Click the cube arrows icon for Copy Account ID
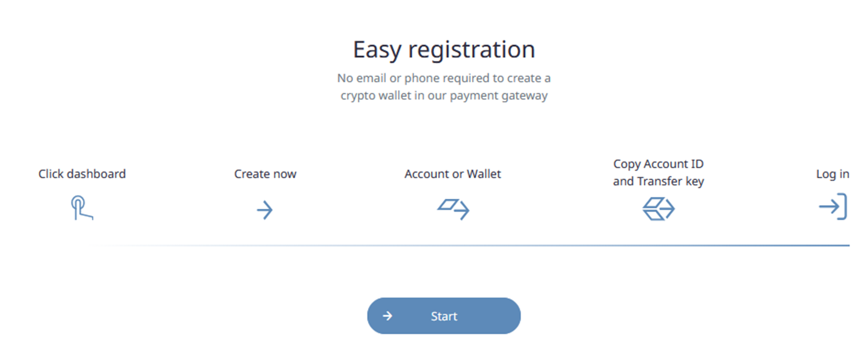The image size is (868, 356). [x=658, y=209]
